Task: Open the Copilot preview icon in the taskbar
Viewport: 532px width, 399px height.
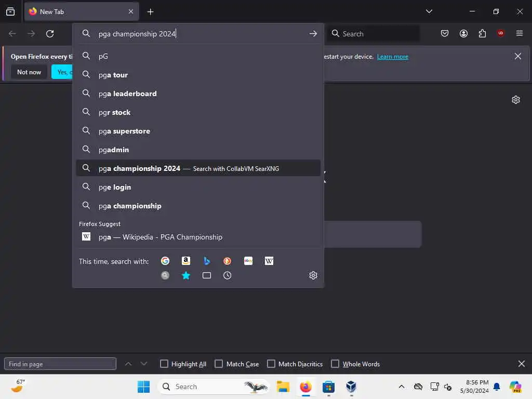Action: [x=515, y=387]
